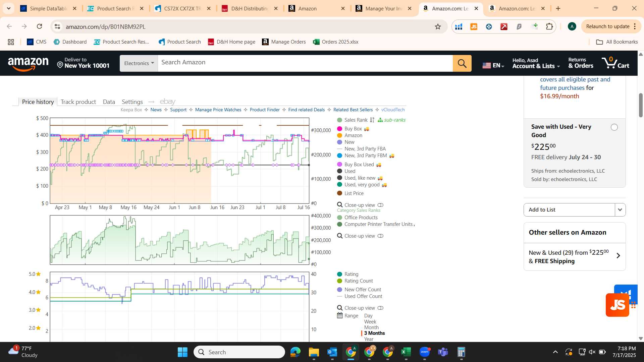The height and width of the screenshot is (362, 644).
Task: Expand the Add to List dropdown arrow
Action: coord(620,210)
